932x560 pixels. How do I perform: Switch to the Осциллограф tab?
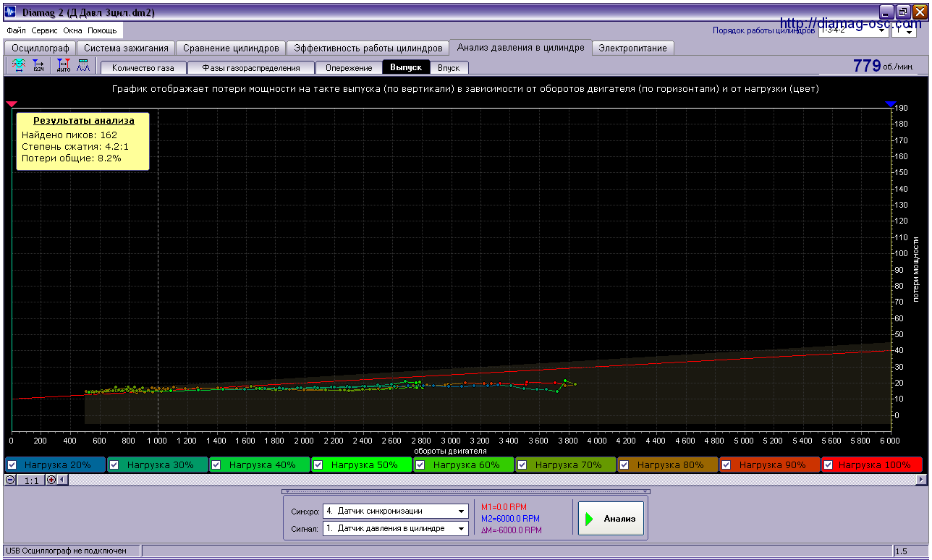pos(41,48)
